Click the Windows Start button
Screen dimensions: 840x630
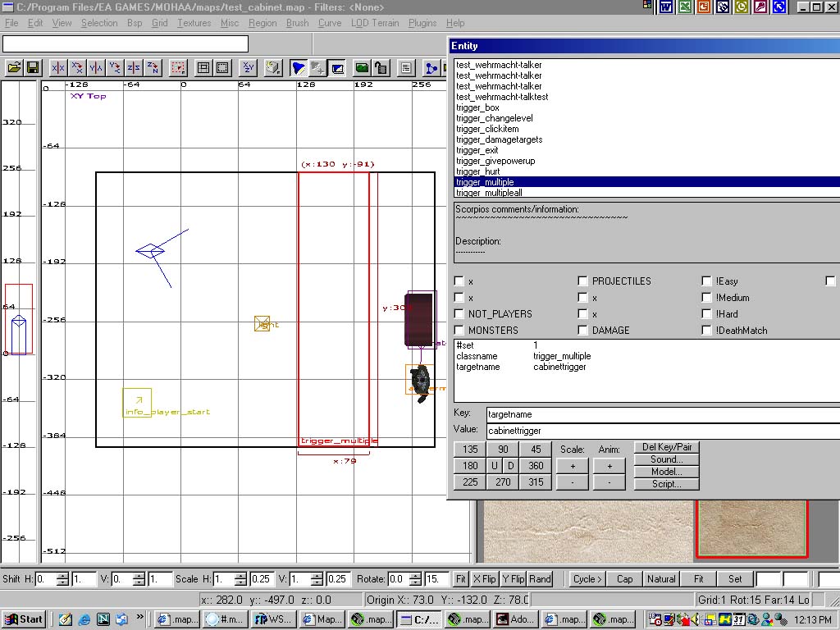pos(24,619)
